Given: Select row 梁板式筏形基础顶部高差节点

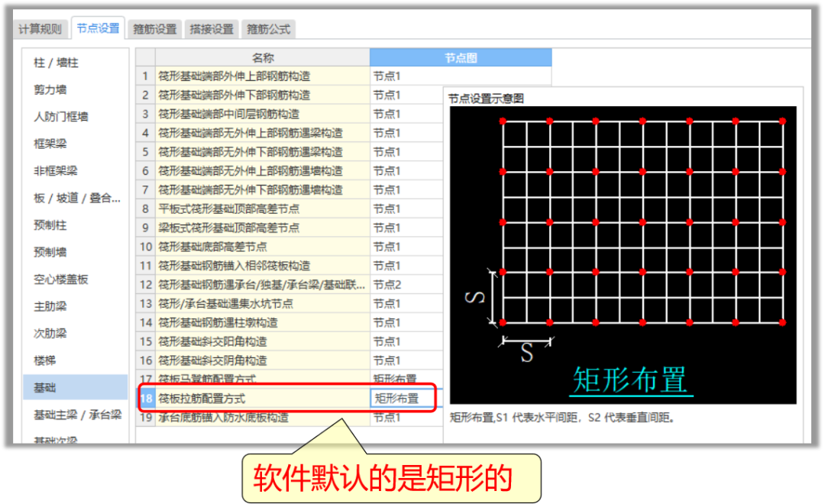Looking at the screenshot, I should [x=263, y=228].
